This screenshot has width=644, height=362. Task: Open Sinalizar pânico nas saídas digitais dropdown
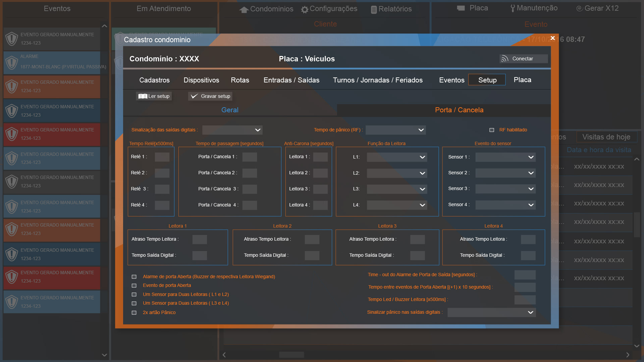point(491,312)
